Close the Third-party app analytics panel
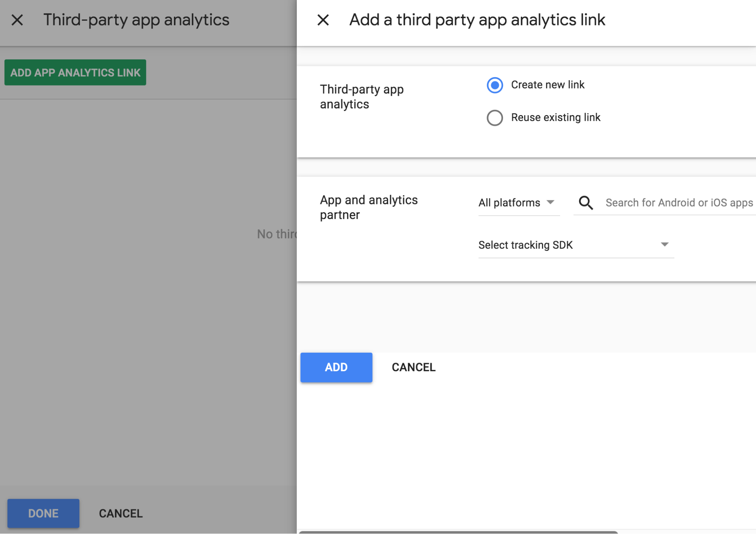The image size is (756, 534). coord(17,20)
